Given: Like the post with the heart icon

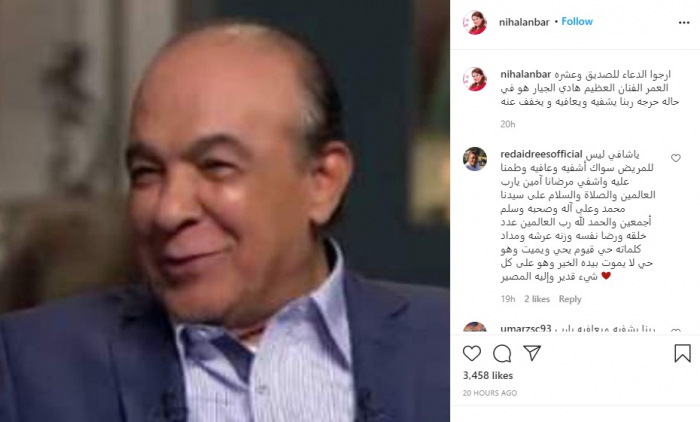Looking at the screenshot, I should (471, 353).
